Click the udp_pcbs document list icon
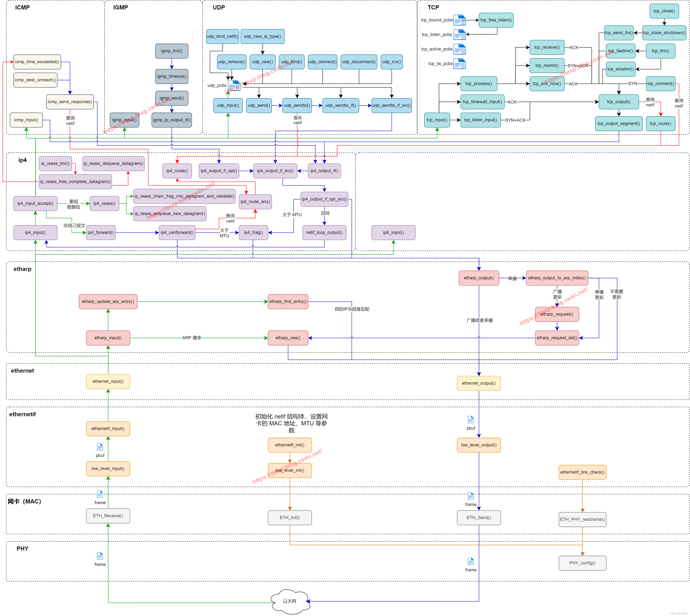This screenshot has height=616, width=690. coord(234,85)
